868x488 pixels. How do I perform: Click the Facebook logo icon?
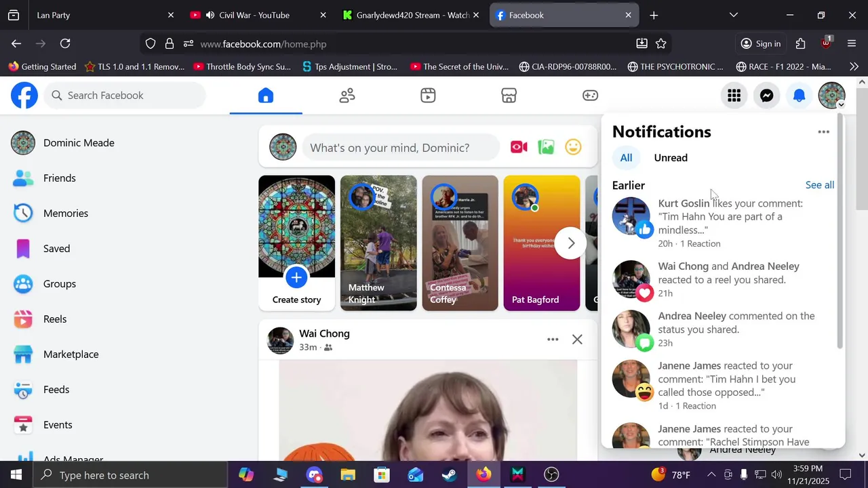coord(24,96)
